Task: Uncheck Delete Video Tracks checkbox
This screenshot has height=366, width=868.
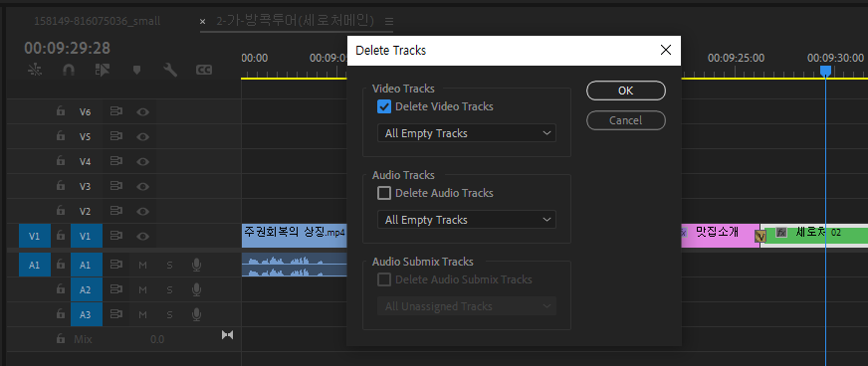Action: pos(384,106)
